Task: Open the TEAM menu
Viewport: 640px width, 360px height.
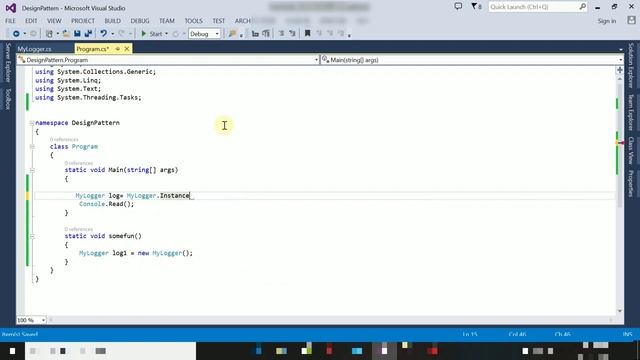Action: point(167,21)
